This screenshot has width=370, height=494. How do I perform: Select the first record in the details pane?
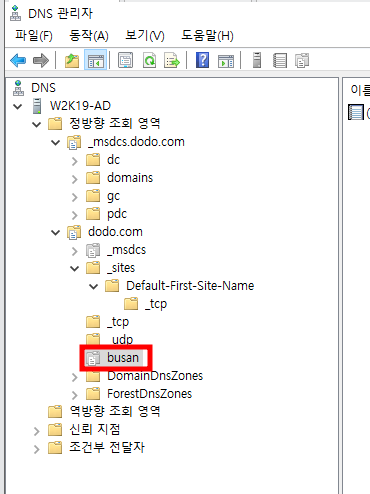[359, 112]
